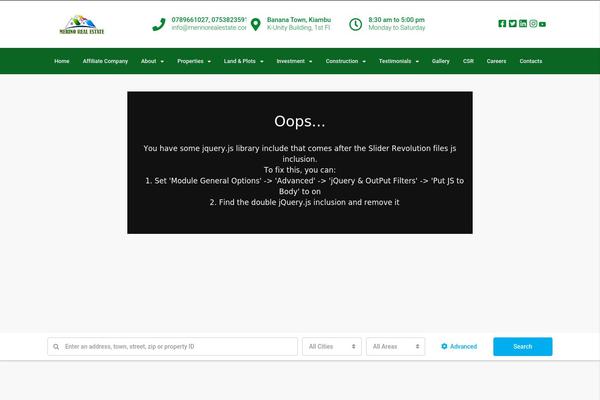600x400 pixels.
Task: Expand the Testimonials menu
Action: (x=399, y=61)
